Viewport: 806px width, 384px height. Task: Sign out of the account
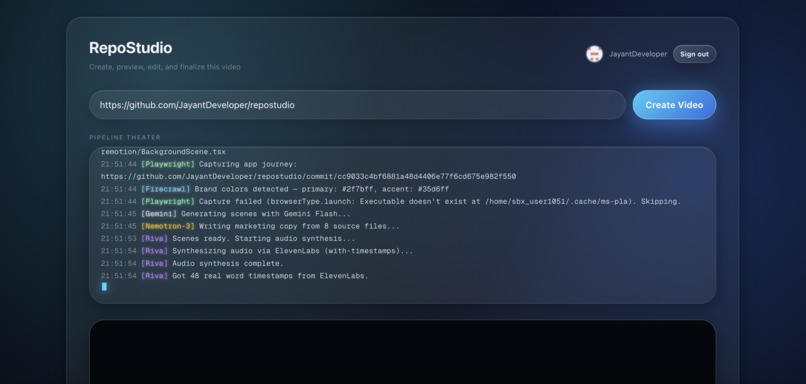[x=694, y=54]
